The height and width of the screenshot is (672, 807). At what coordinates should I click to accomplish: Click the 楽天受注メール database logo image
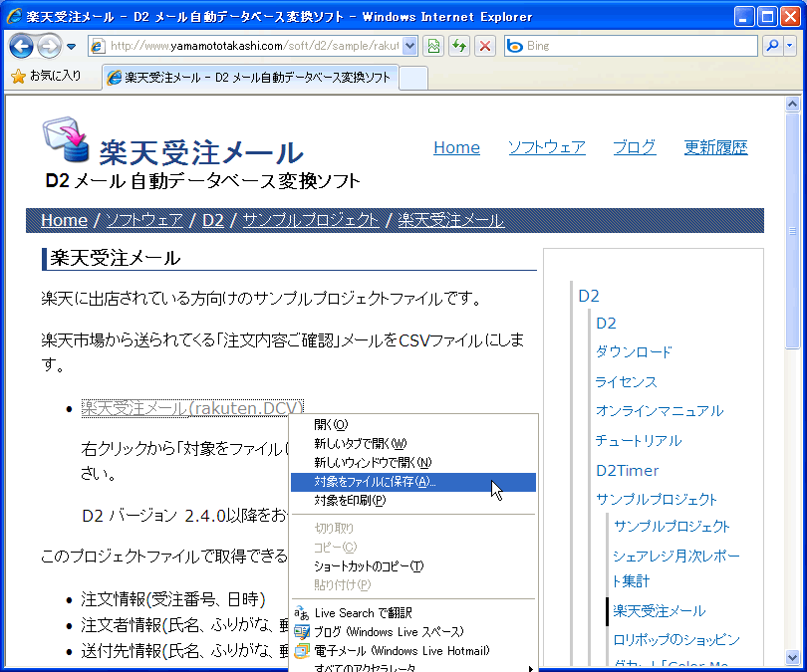point(66,142)
